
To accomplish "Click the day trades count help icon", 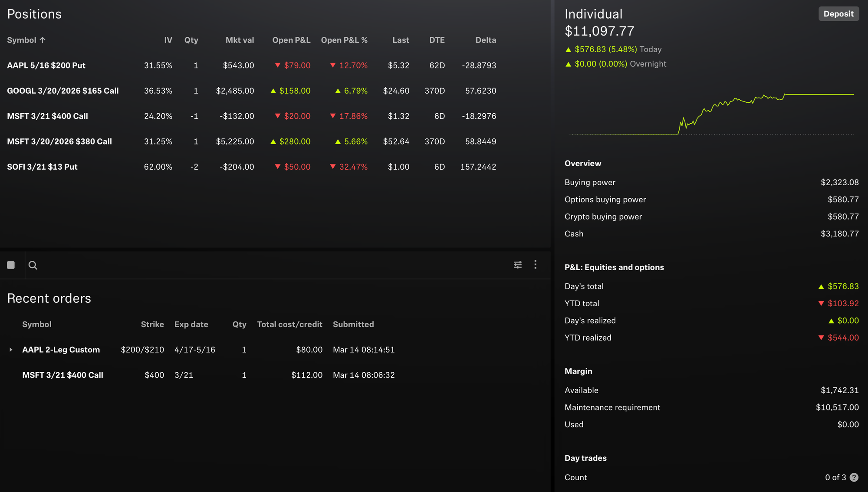I will (854, 477).
